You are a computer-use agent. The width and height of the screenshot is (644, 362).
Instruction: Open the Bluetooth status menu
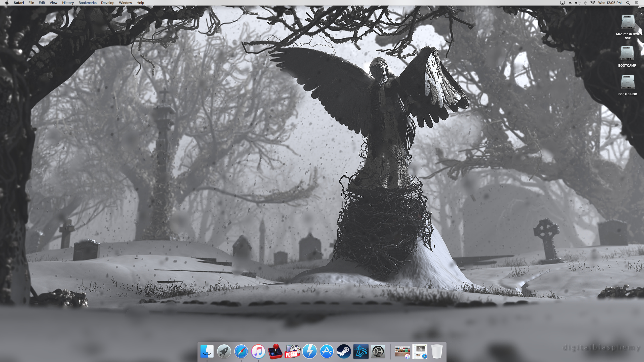pos(585,3)
